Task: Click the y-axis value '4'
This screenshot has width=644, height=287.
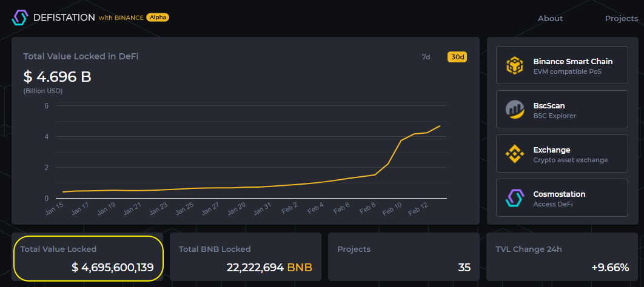Action: click(x=47, y=136)
